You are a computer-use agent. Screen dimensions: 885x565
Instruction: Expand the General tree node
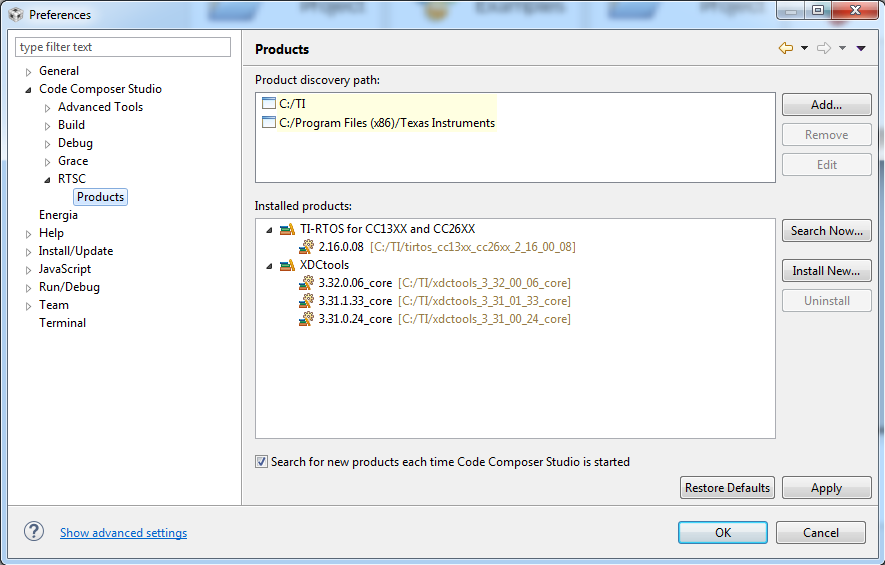[x=28, y=72]
